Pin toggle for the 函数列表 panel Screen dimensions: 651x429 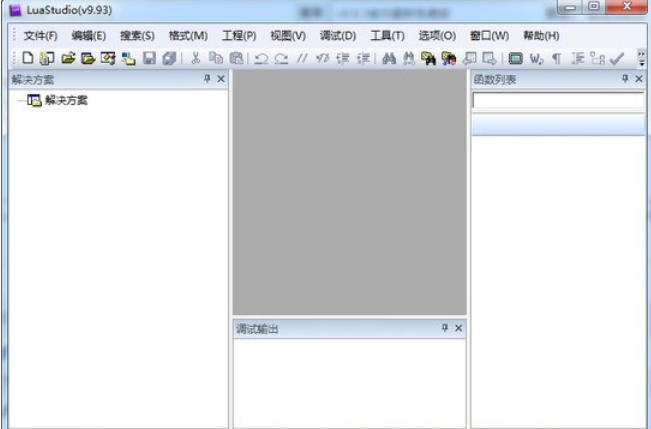(x=625, y=78)
